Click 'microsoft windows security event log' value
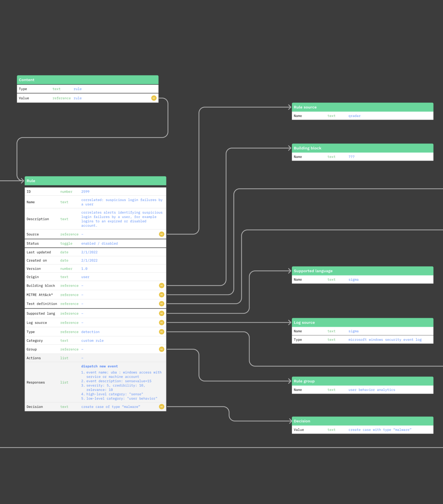The image size is (443, 504). point(385,339)
